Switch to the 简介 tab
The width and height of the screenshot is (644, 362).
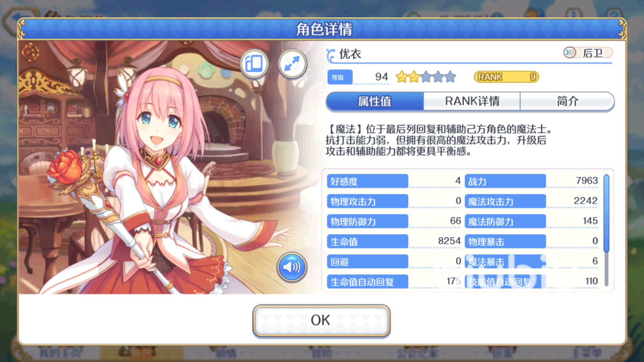pos(567,102)
